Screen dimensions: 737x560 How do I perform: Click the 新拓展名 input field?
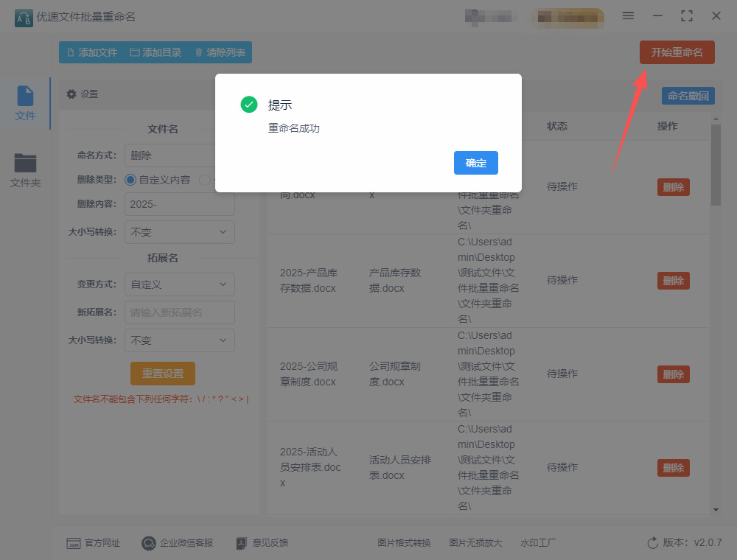point(179,312)
